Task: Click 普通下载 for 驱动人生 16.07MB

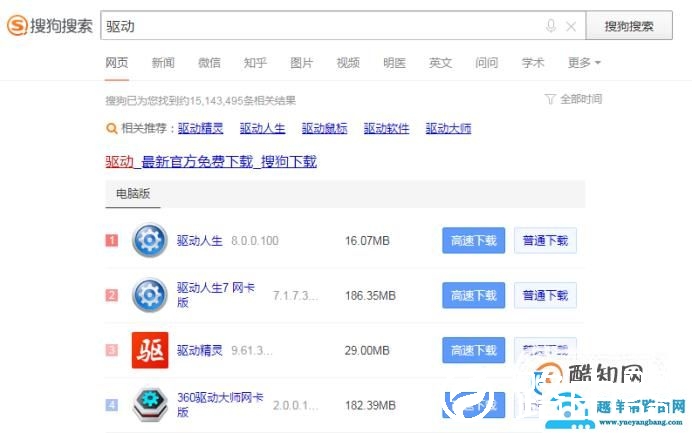Action: click(545, 241)
